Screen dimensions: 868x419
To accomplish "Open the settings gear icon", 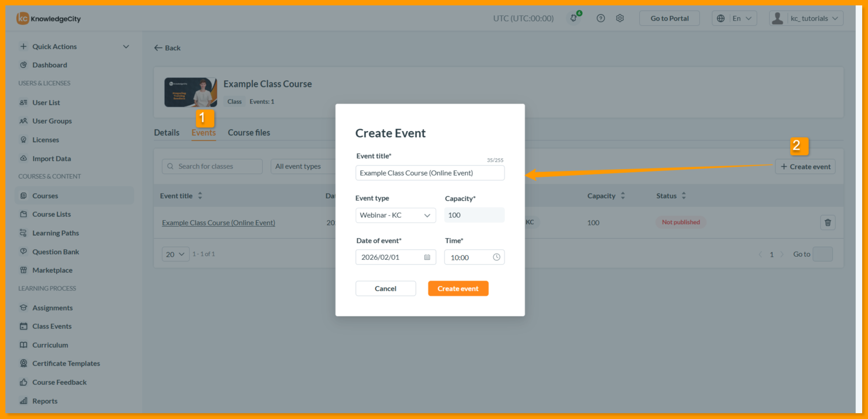I will 620,18.
